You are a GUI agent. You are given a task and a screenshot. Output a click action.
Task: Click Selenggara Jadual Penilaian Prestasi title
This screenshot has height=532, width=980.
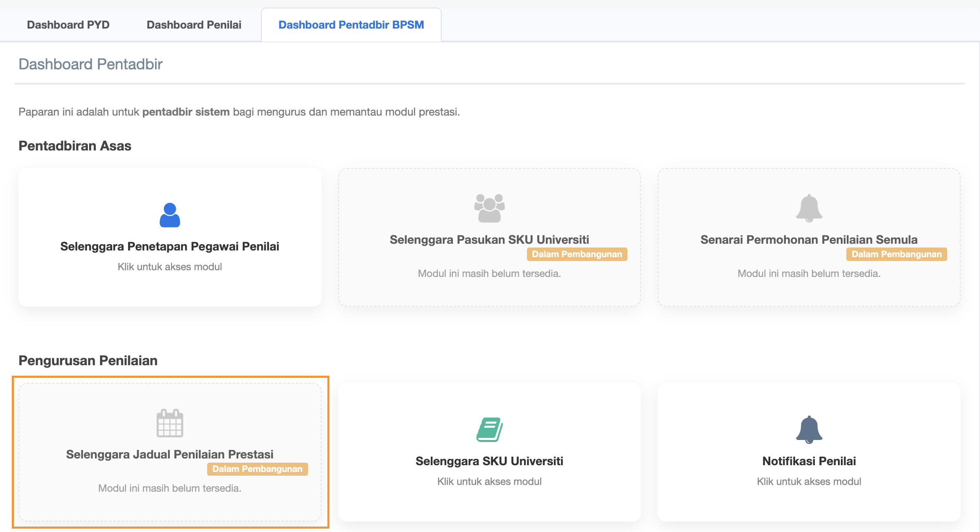click(x=170, y=454)
